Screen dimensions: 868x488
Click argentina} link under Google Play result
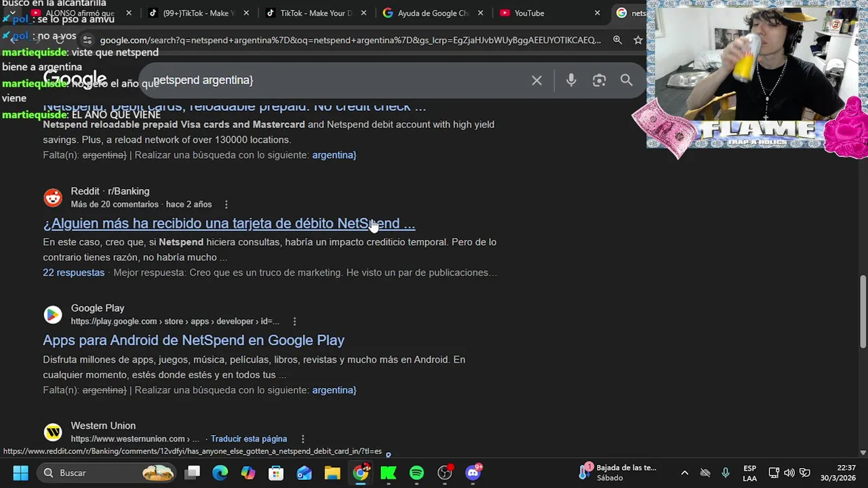334,390
